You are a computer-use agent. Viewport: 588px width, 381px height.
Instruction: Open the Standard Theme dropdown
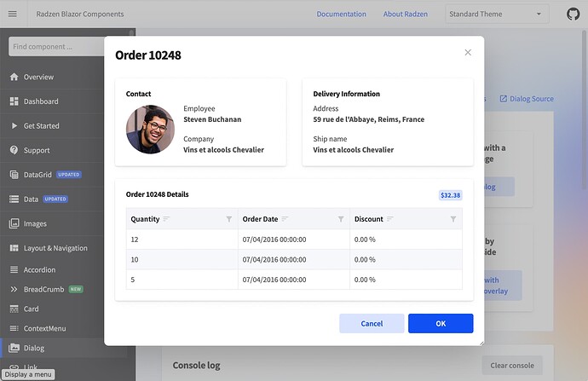point(497,14)
